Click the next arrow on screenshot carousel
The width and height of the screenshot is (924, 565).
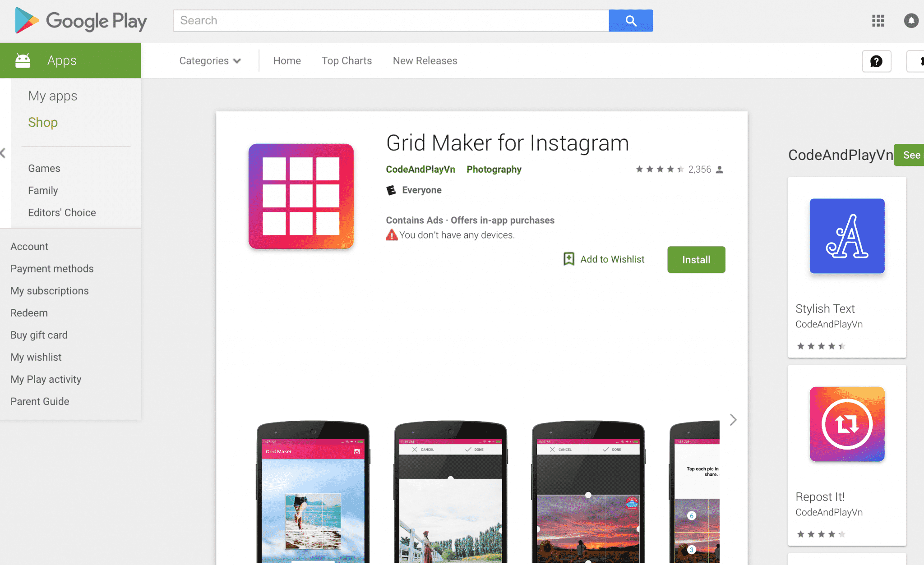(x=733, y=421)
